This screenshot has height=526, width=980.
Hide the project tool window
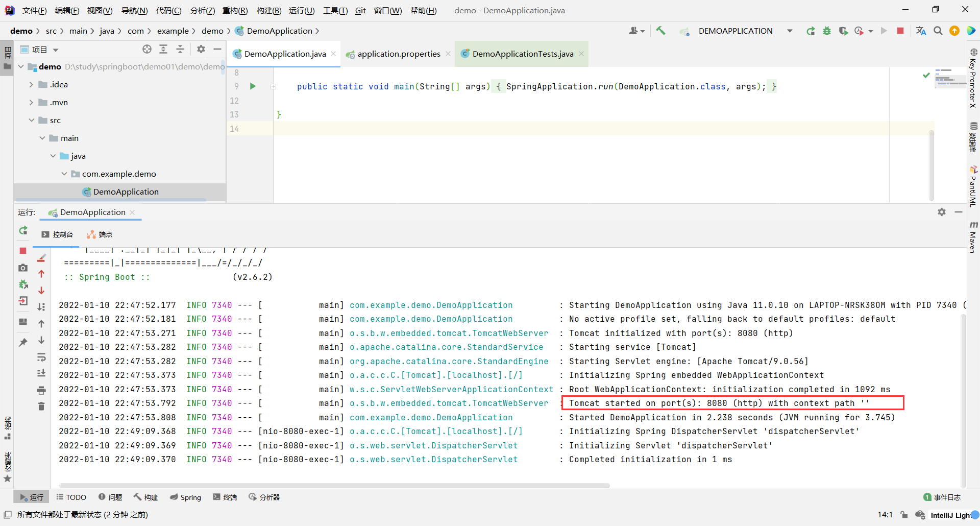pos(217,49)
